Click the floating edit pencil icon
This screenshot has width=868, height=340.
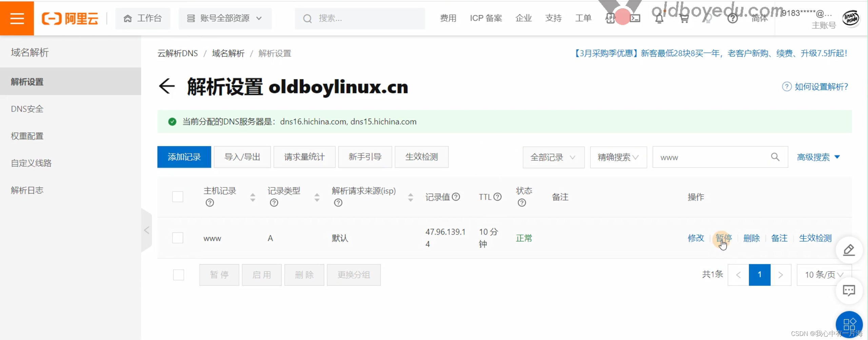(x=849, y=250)
